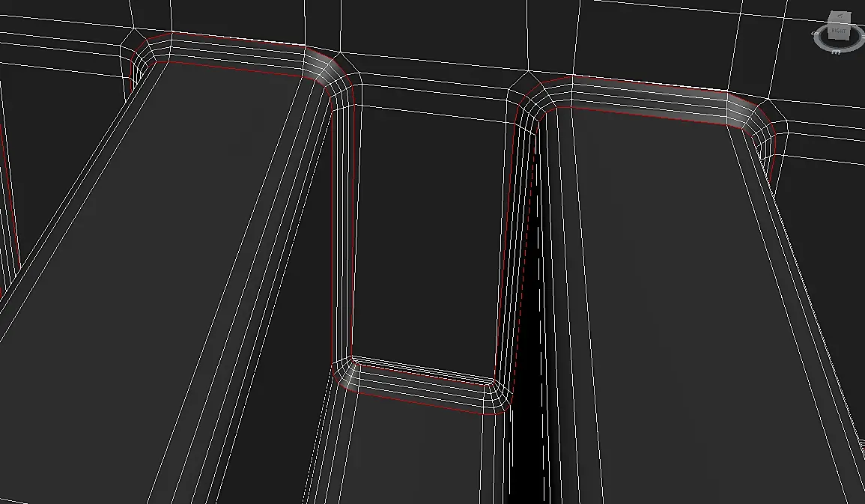Select the RIGHT face of the ViewCube
Screen dimensions: 865x504
839,31
